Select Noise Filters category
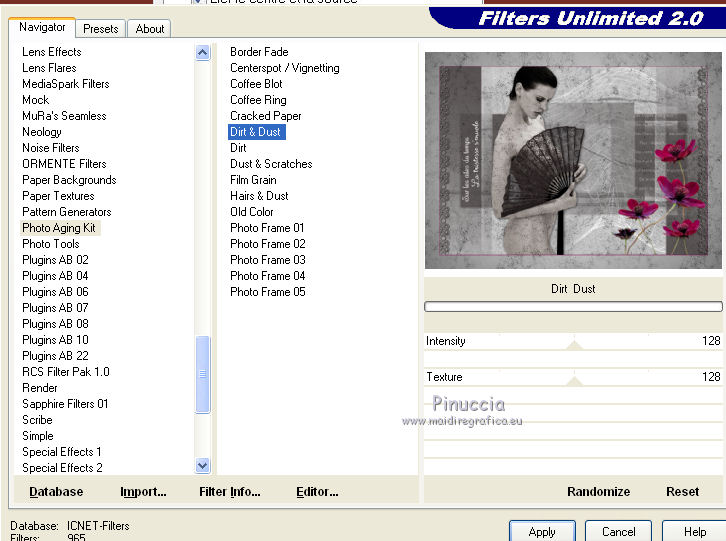The height and width of the screenshot is (541, 726). click(51, 148)
